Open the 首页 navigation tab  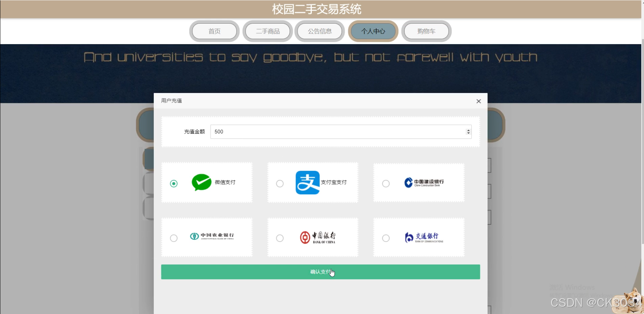[214, 31]
